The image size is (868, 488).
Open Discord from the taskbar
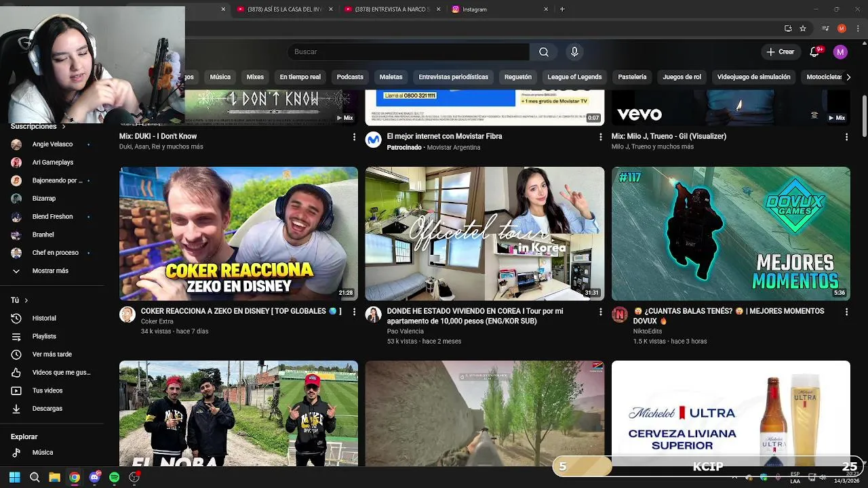(x=95, y=478)
